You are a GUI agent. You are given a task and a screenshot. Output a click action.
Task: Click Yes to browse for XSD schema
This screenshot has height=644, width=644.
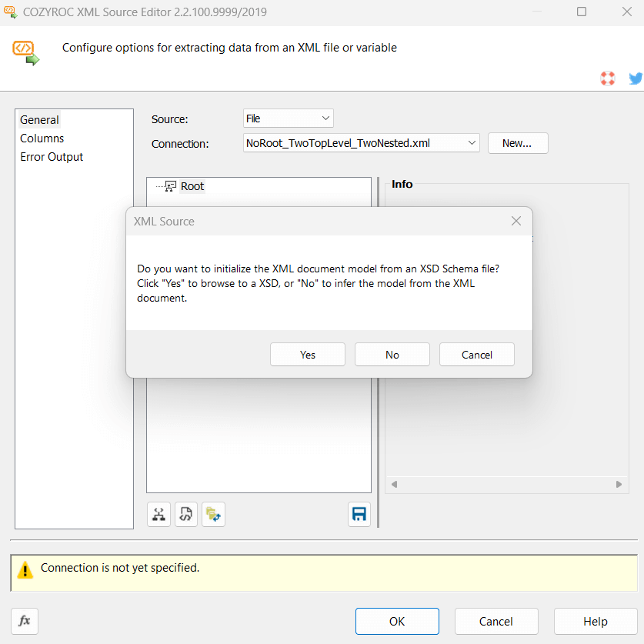(307, 355)
